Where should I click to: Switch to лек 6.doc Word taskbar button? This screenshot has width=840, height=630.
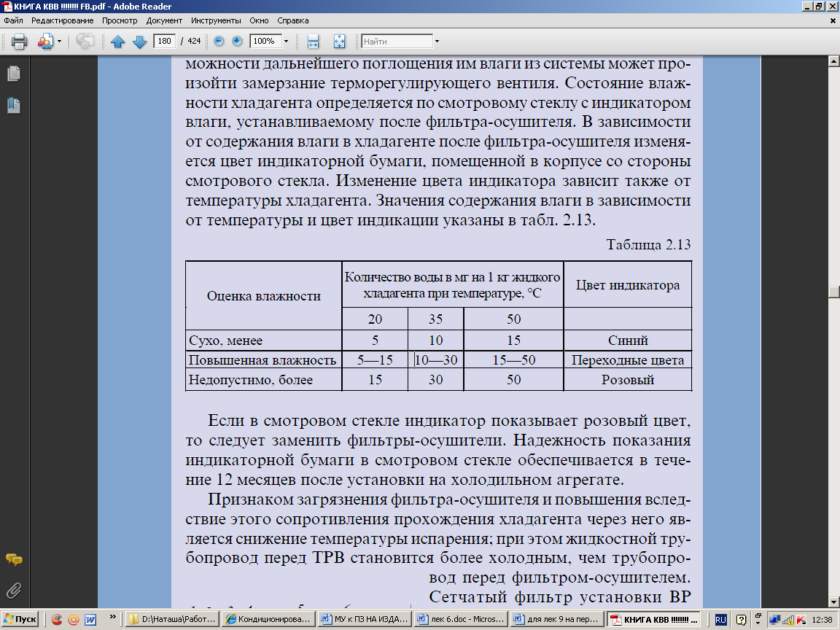[462, 619]
